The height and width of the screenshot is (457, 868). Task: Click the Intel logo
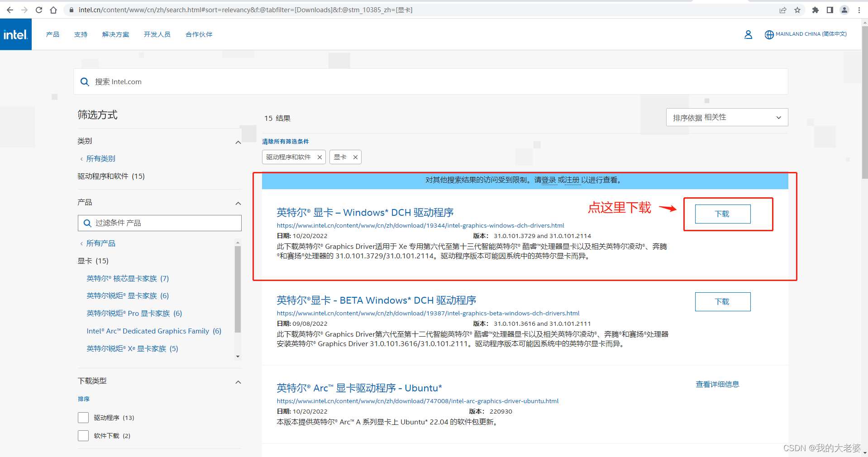pos(16,34)
